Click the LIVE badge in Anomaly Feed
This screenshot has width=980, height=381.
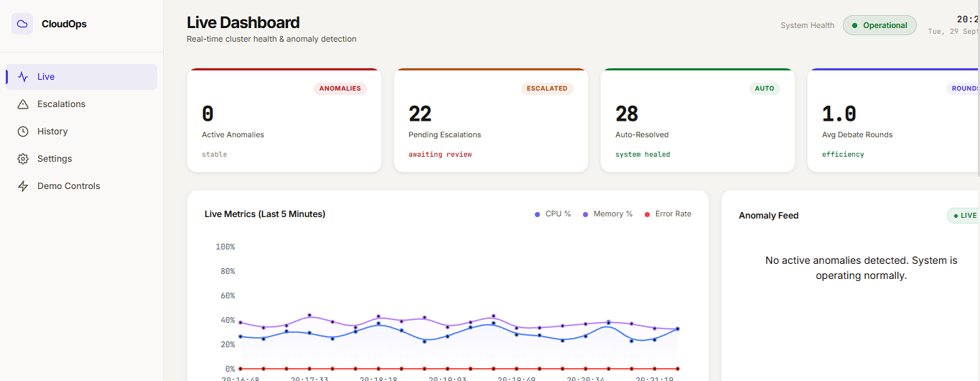963,215
